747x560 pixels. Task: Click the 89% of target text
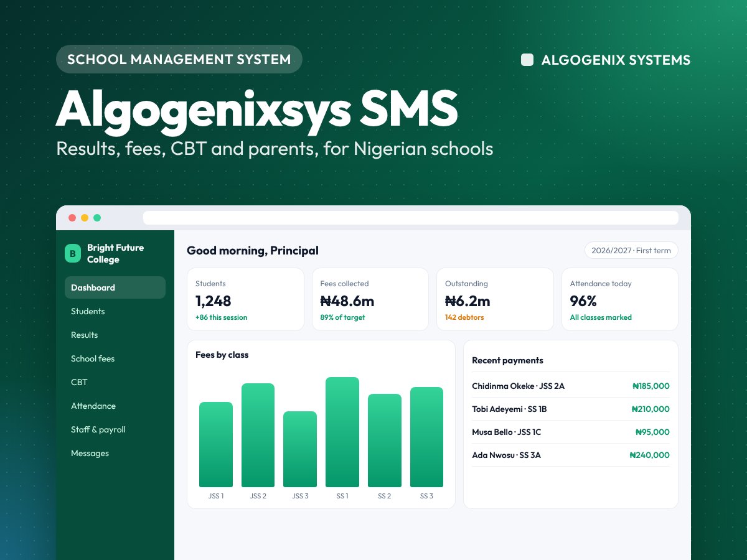click(x=342, y=317)
